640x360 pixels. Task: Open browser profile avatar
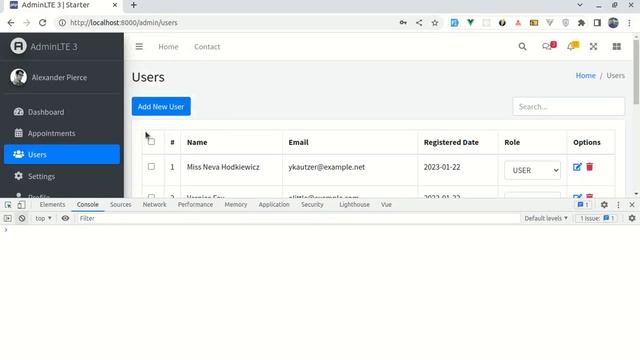(613, 23)
